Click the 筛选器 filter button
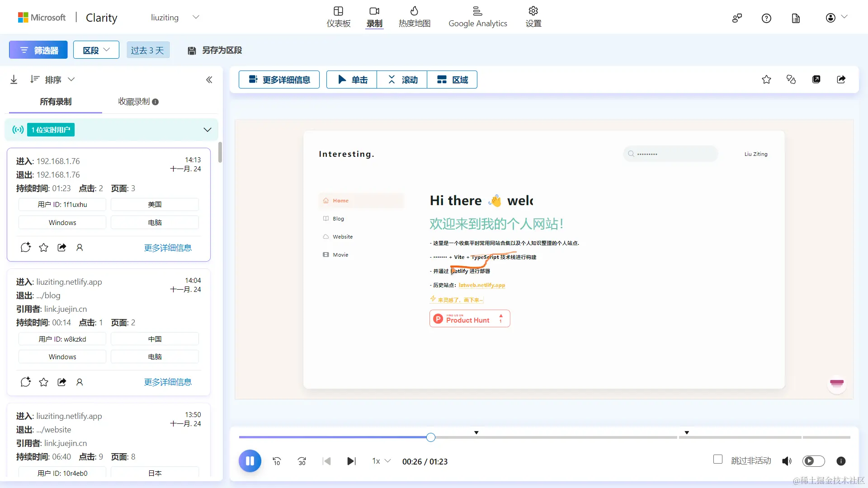This screenshot has height=488, width=868. tap(38, 50)
